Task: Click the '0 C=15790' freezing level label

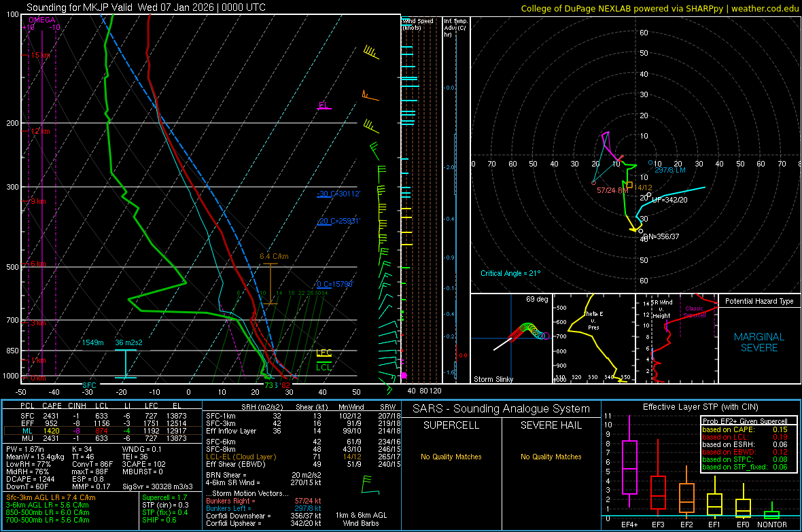Action: point(335,284)
